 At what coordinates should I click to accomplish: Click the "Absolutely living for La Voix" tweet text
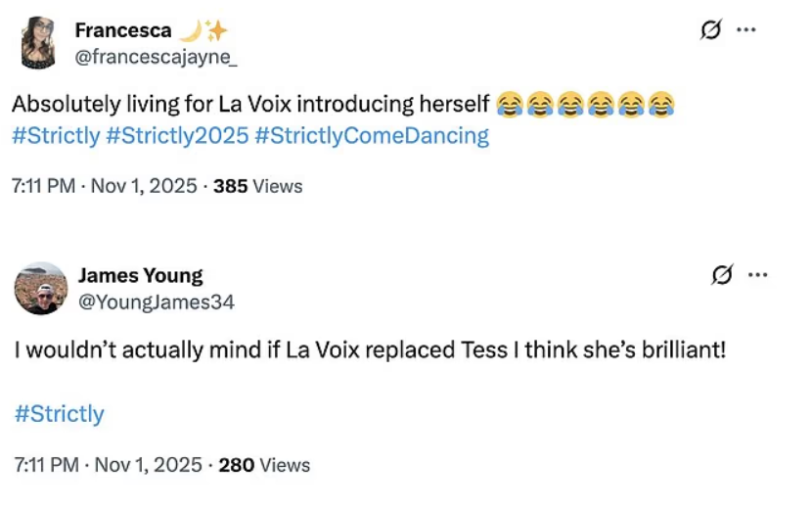(x=251, y=104)
